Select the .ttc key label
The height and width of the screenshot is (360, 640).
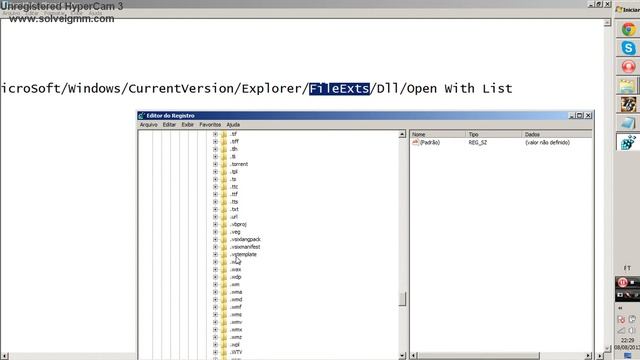234,187
